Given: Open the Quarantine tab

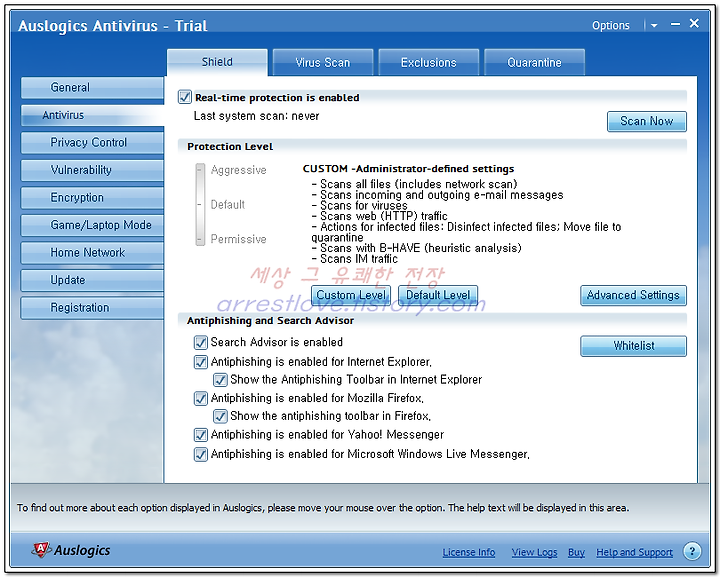Looking at the screenshot, I should (x=534, y=62).
